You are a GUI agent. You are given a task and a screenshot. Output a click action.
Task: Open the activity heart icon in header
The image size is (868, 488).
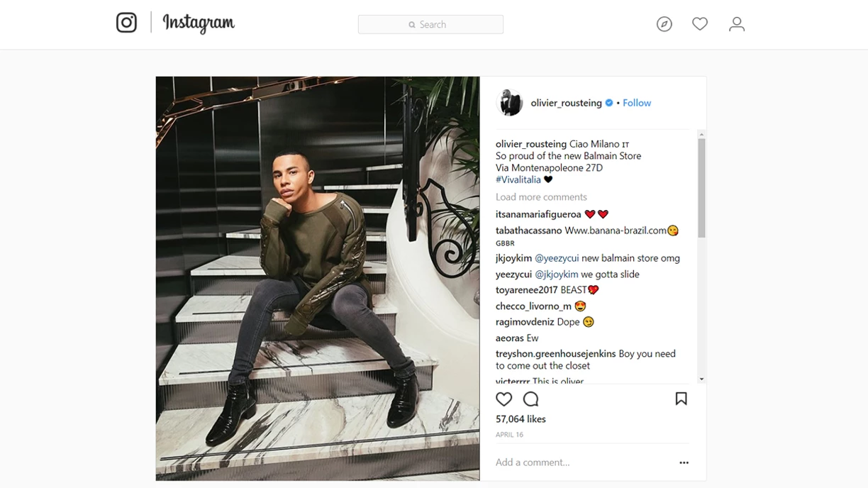[700, 24]
